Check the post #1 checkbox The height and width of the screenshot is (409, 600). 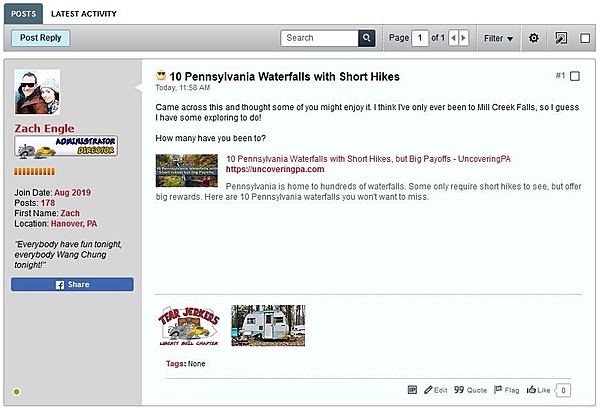tap(575, 76)
